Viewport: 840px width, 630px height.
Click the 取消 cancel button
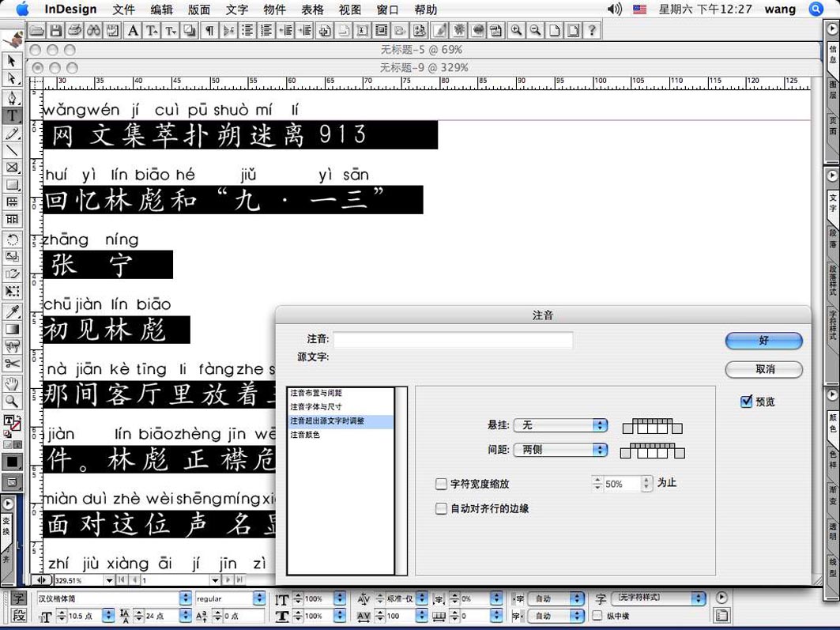pyautogui.click(x=763, y=369)
